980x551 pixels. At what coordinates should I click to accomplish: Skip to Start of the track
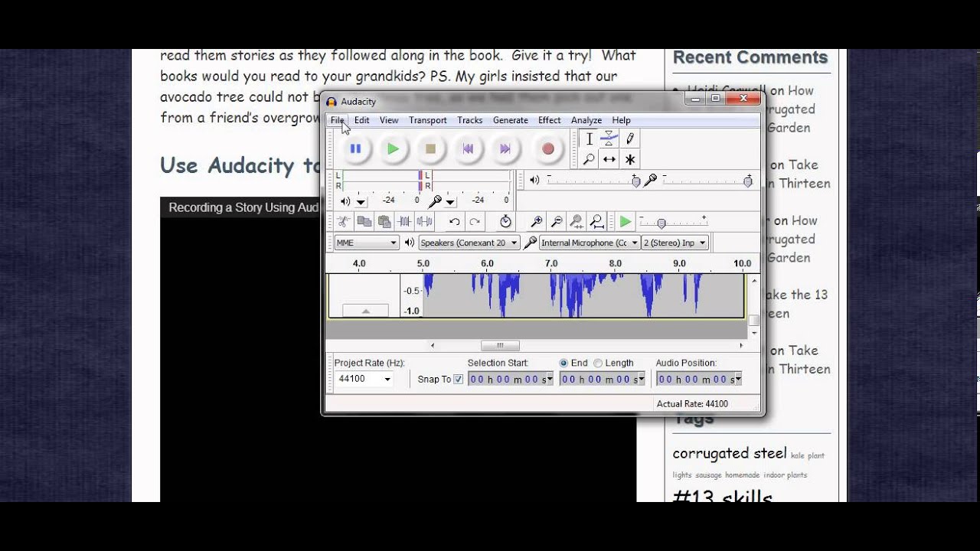pyautogui.click(x=468, y=149)
